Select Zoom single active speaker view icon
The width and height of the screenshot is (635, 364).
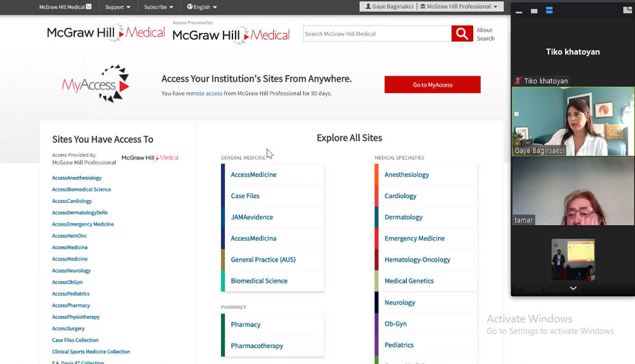[x=534, y=11]
